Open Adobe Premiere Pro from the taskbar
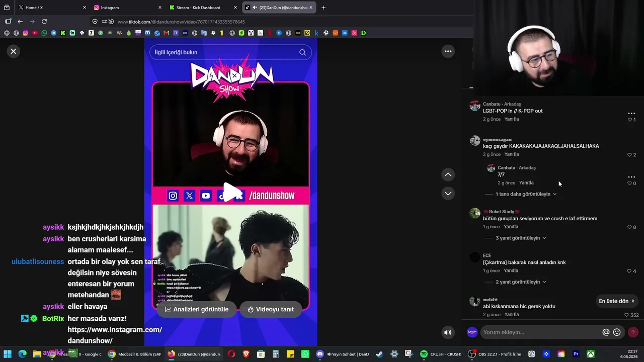Screen dimensions: 644x362 coord(576,354)
